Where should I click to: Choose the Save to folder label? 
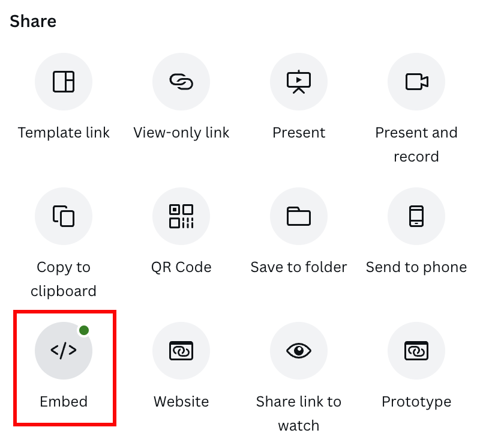[x=299, y=267]
